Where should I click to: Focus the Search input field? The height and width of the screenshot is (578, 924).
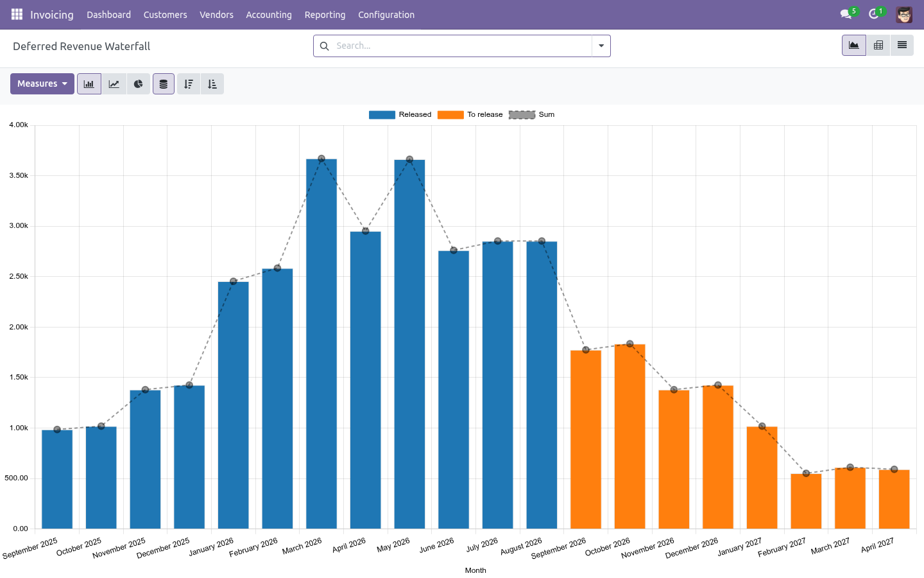(462, 46)
